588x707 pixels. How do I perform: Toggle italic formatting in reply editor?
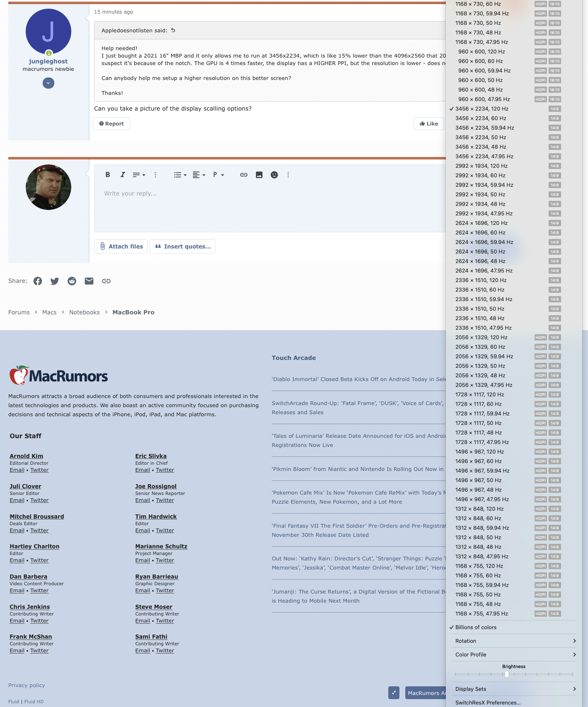(x=123, y=175)
